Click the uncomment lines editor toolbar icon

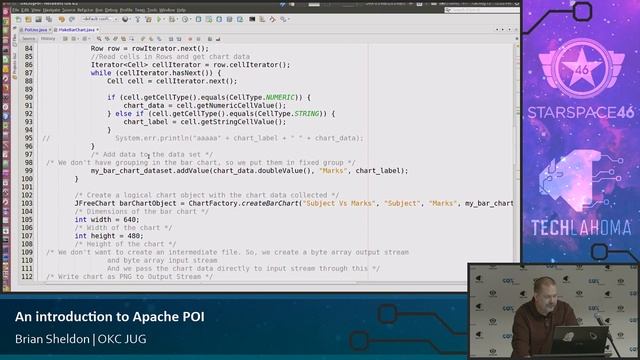point(218,39)
